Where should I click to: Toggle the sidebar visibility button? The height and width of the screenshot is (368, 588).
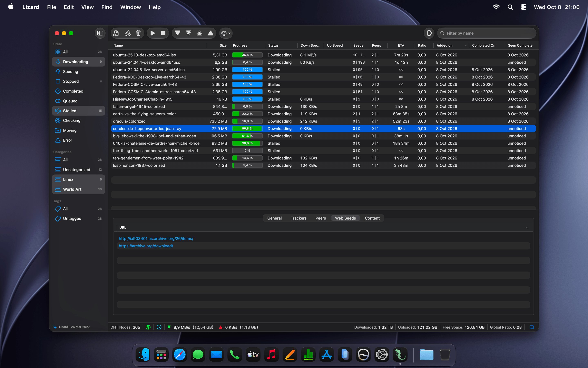pyautogui.click(x=100, y=33)
